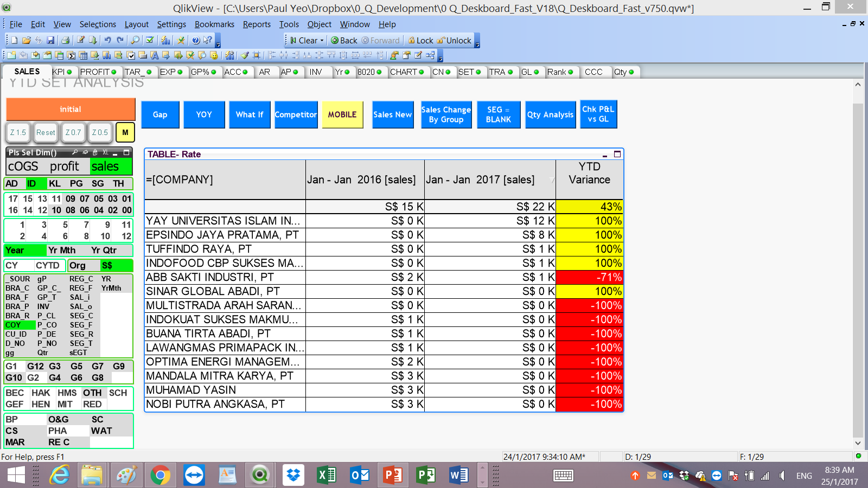Toggle the 'sales' dimension selection
The image size is (868, 488).
111,166
